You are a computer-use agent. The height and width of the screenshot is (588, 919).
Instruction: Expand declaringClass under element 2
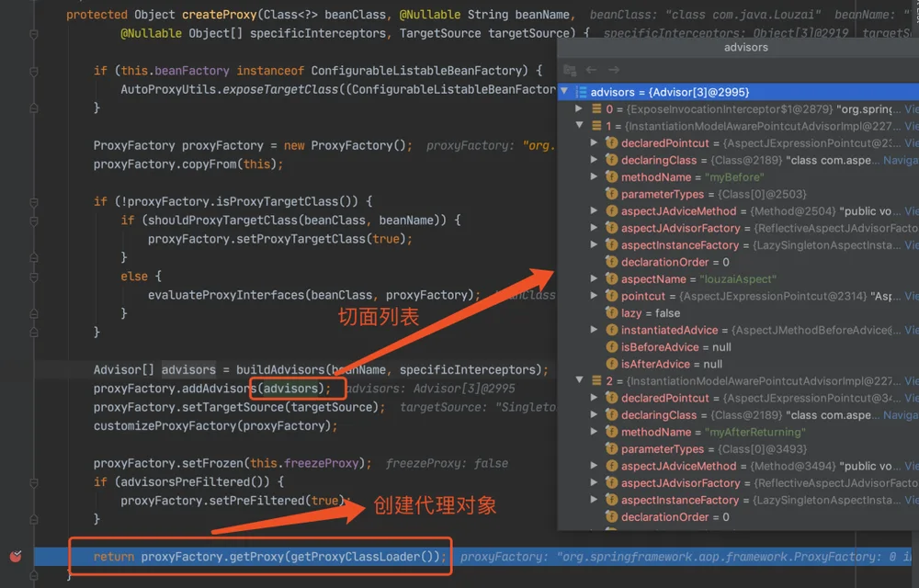click(594, 414)
